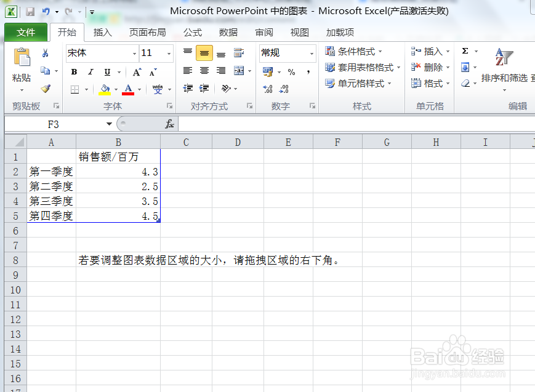535x392 pixels.
Task: Click the Select All corner of the grid
Action: pyautogui.click(x=16, y=142)
